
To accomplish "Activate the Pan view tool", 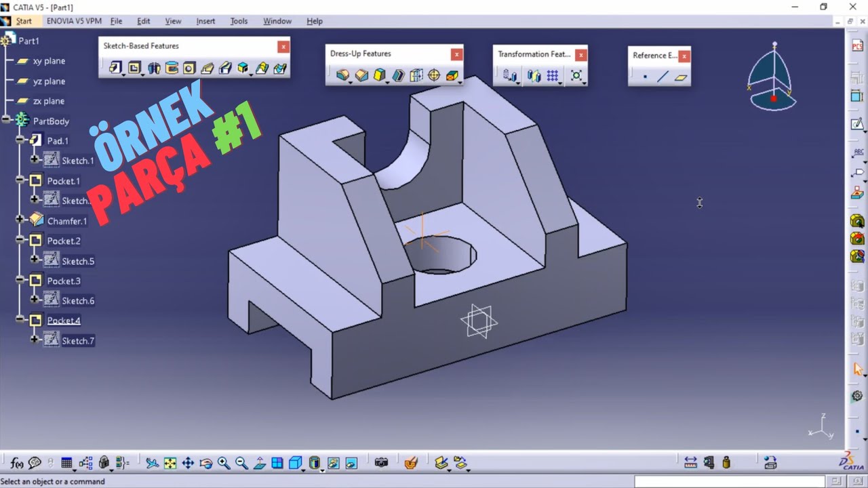I will coord(188,463).
